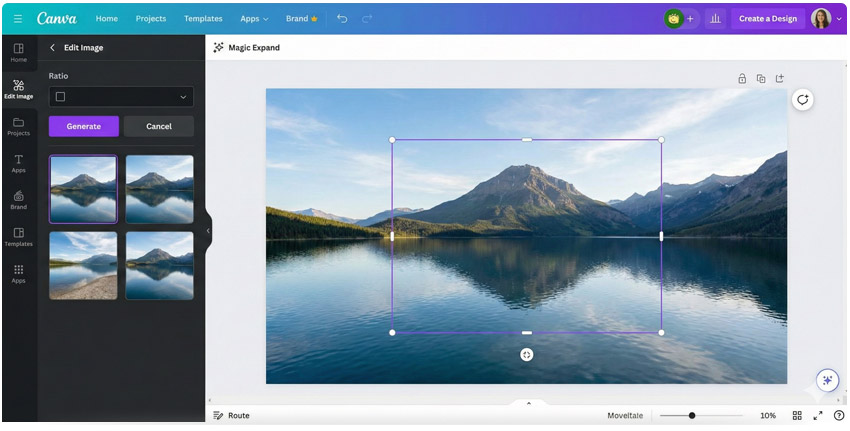
Task: Click the help question mark icon
Action: pyautogui.click(x=839, y=415)
